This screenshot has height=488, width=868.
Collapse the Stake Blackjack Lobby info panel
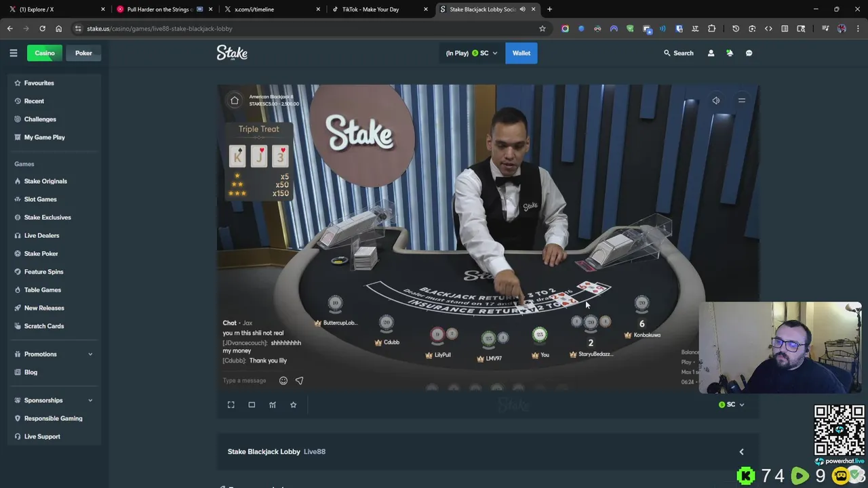coord(741,451)
